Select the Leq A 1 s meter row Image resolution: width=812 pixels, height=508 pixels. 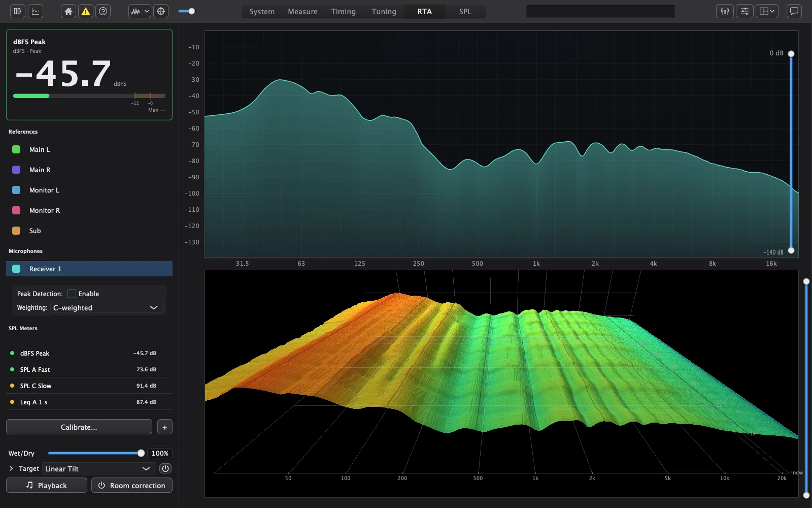[89, 402]
